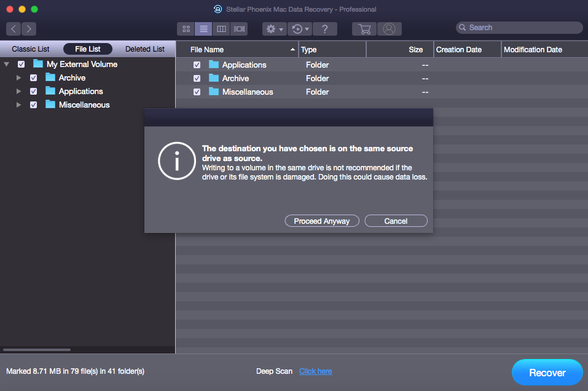588x391 pixels.
Task: Select the Archive folder icon in sidebar tree
Action: pos(50,77)
